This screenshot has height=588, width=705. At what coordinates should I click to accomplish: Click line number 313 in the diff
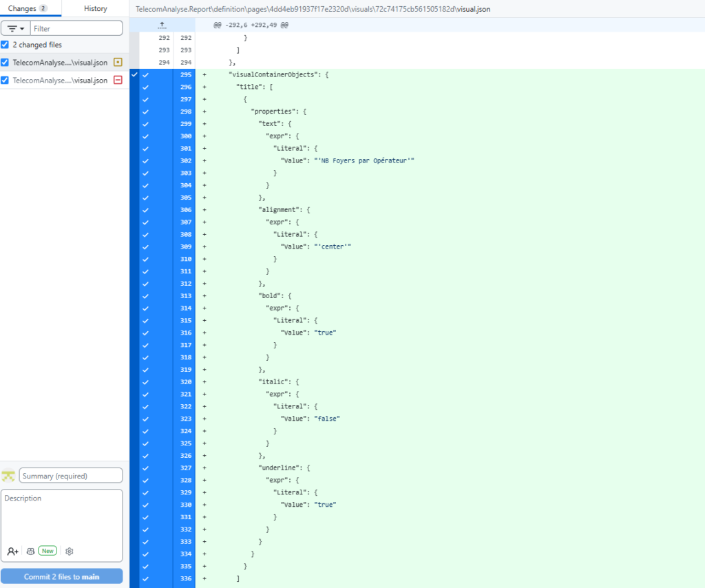(186, 296)
